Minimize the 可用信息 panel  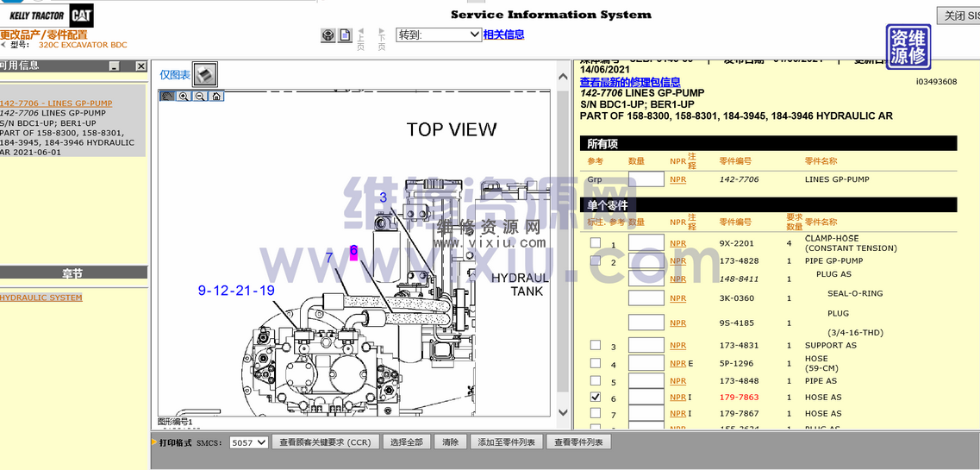point(115,66)
